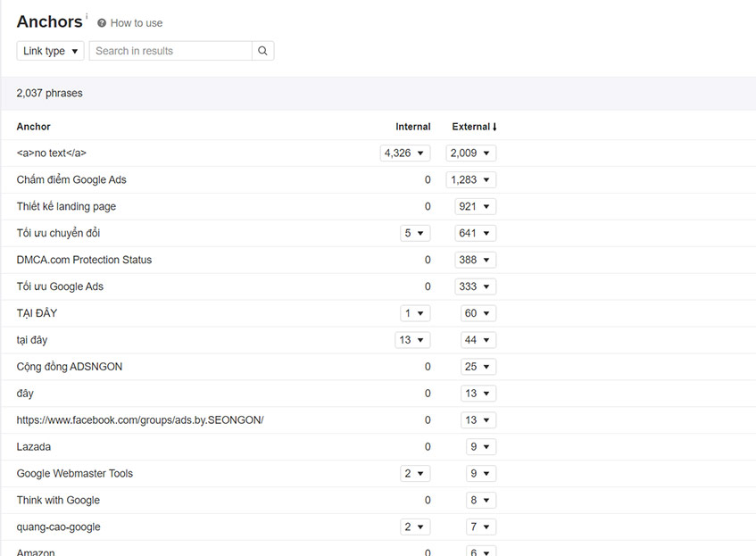
Task: Expand the 4,326 internal links dropdown
Action: click(x=404, y=153)
